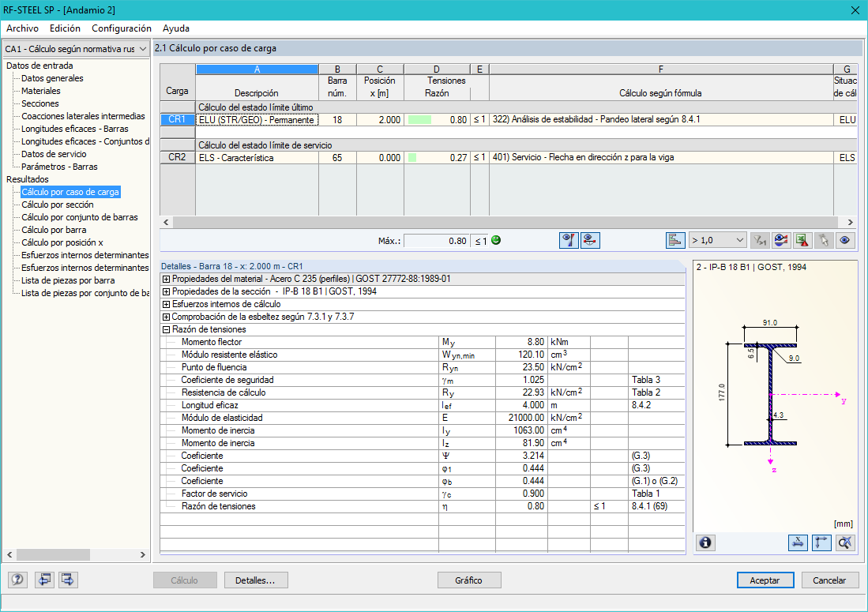The image size is (868, 612).
Task: Click the Cancelar button
Action: [829, 580]
